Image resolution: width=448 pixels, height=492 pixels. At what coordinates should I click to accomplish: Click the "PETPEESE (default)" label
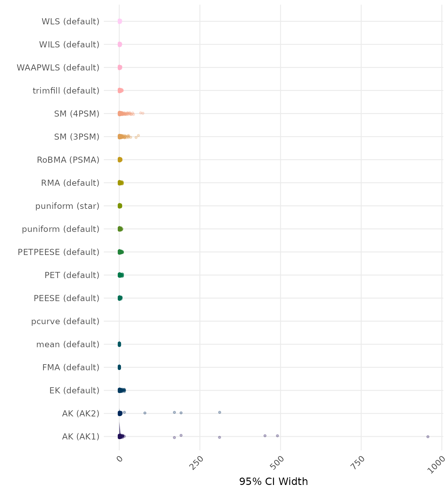[x=59, y=252]
